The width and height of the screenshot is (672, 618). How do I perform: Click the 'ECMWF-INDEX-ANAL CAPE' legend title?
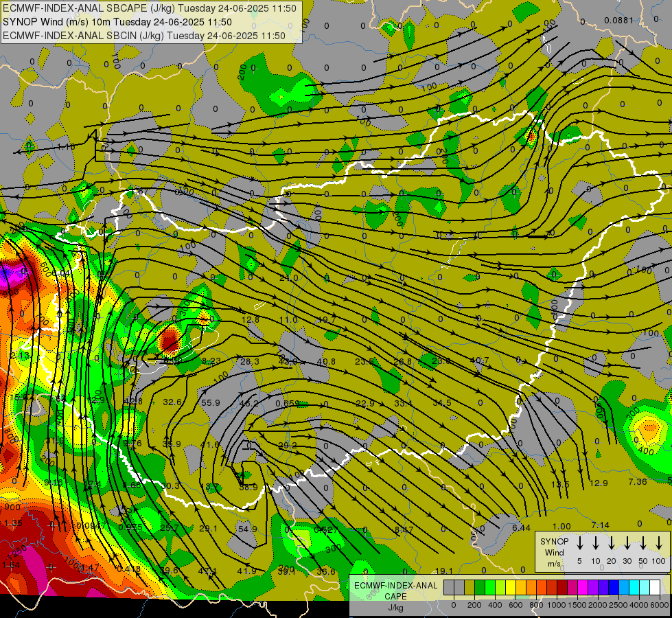[x=395, y=591]
